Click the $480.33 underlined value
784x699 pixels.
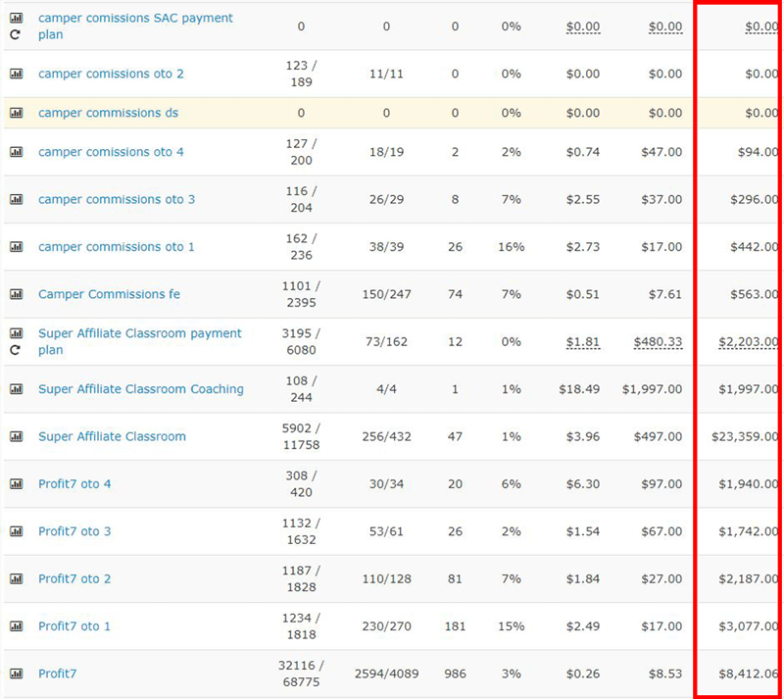click(658, 342)
